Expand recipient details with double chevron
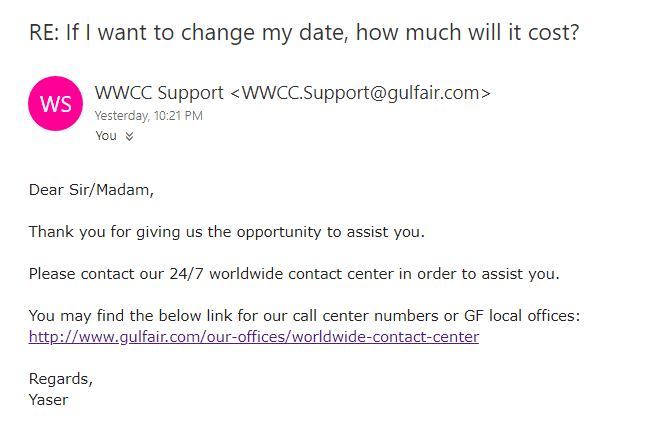The width and height of the screenshot is (661, 429). 129,136
